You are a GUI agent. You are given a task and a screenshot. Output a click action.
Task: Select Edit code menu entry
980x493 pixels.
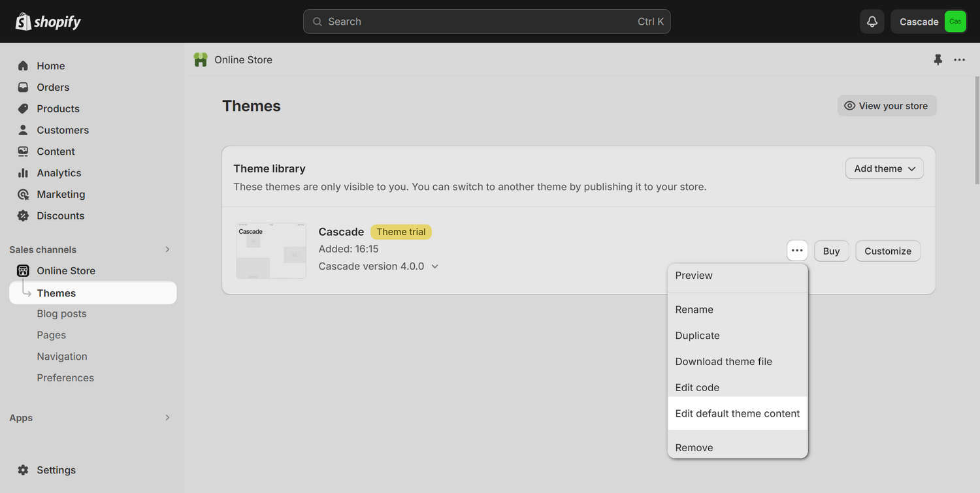coord(738,387)
